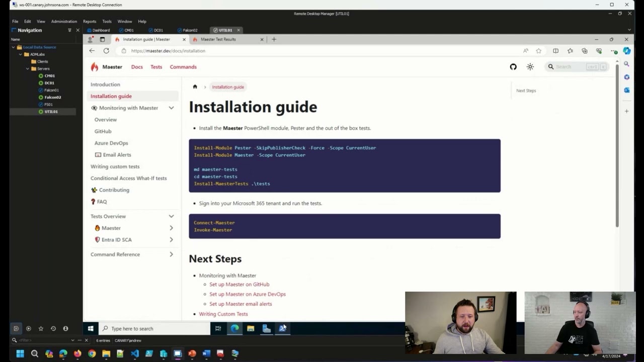The width and height of the screenshot is (644, 362).
Task: Close the UTIL01 session tab
Action: point(239,30)
